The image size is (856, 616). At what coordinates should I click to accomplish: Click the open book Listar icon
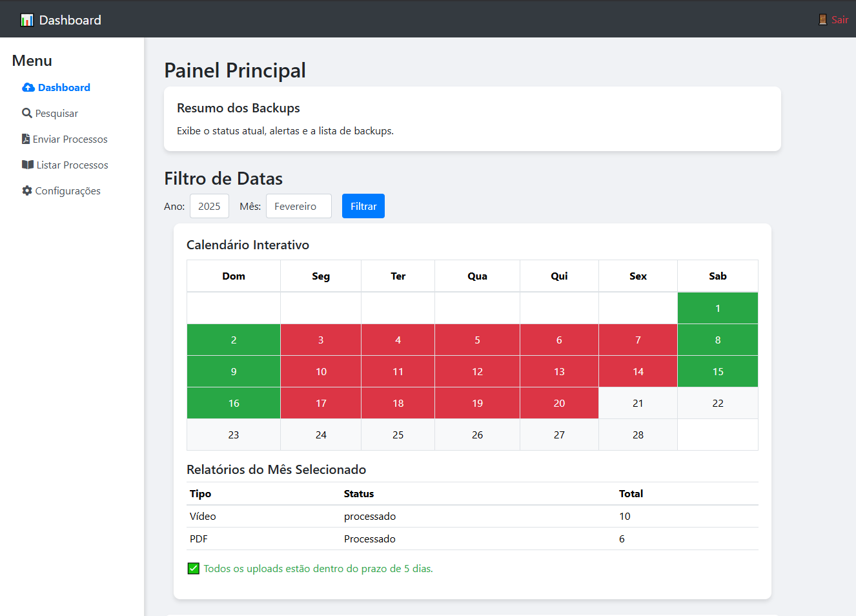[28, 165]
